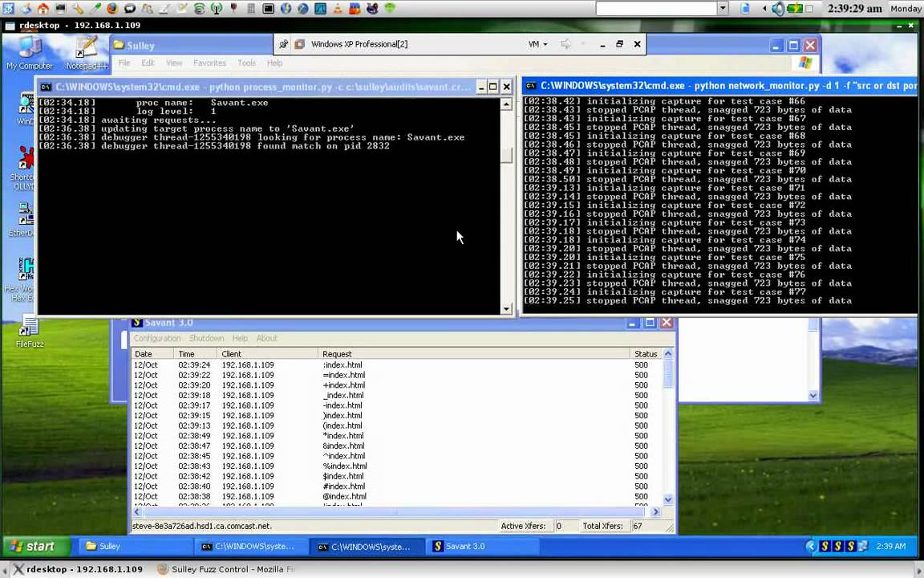
Task: Open the Wine glass application icon
Action: (x=234, y=8)
